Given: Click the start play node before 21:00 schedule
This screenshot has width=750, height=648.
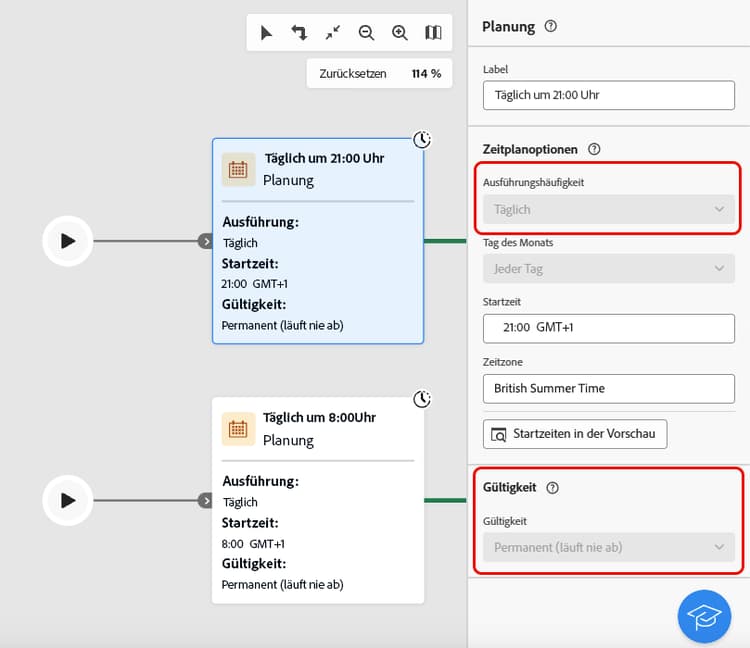Looking at the screenshot, I should pyautogui.click(x=68, y=241).
